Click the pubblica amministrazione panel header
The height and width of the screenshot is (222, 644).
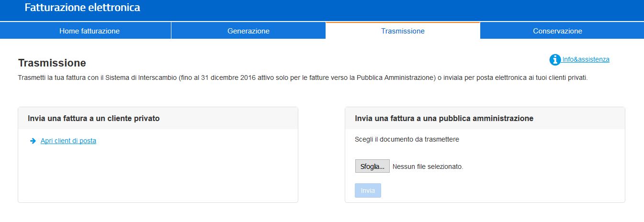click(x=485, y=118)
